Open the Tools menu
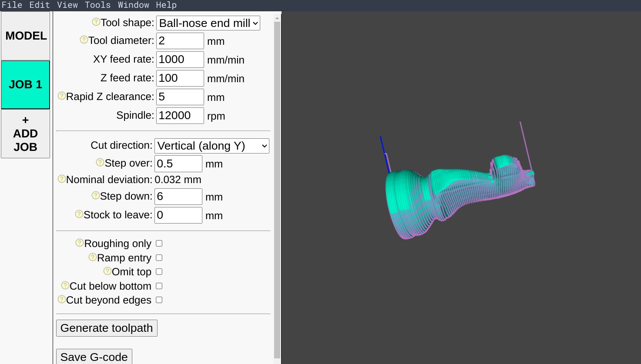 [x=97, y=5]
